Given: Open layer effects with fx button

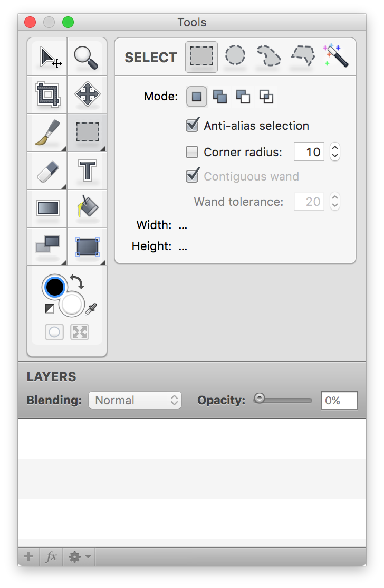Looking at the screenshot, I should [51, 557].
